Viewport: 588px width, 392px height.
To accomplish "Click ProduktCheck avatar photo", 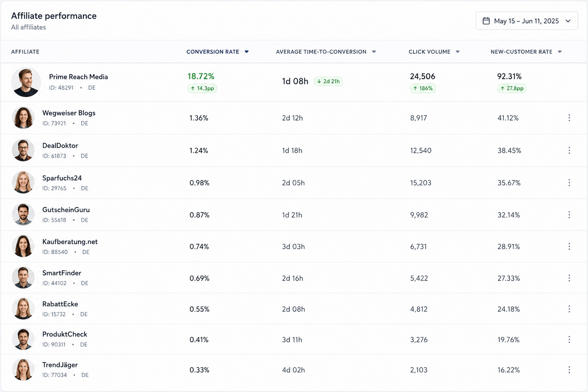I will pyautogui.click(x=23, y=339).
